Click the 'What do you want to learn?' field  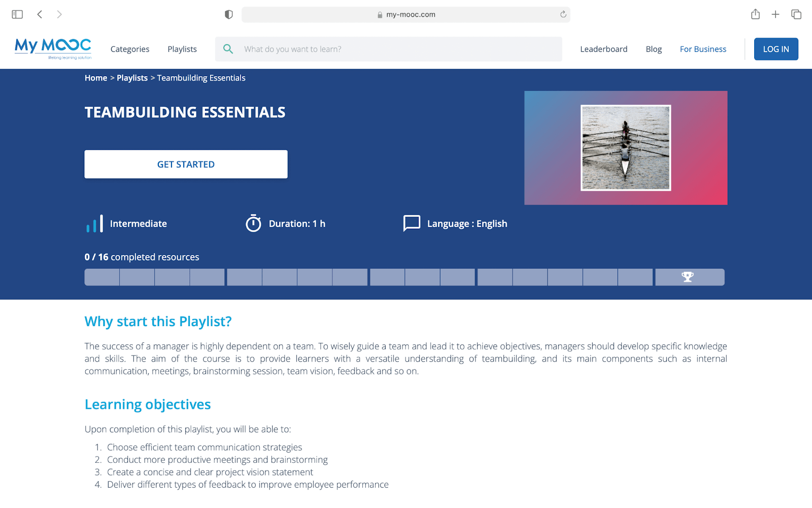click(396, 49)
